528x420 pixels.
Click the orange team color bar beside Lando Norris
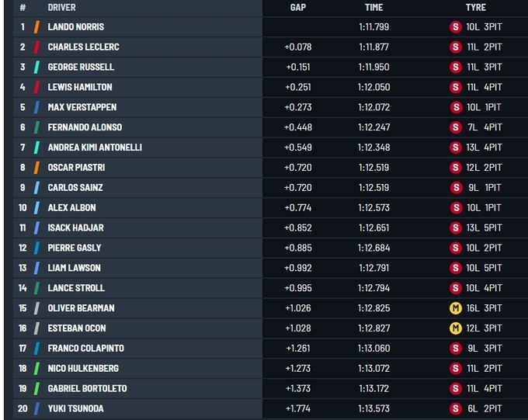pos(36,27)
